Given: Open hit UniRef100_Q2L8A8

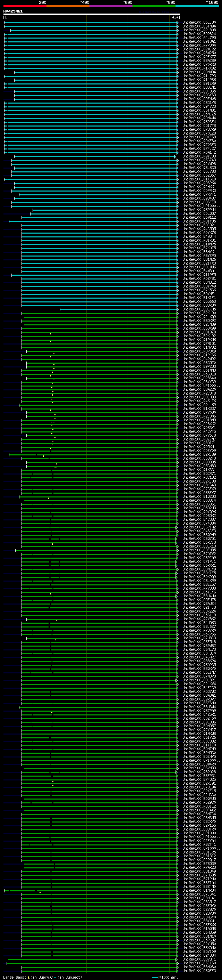Looking at the screenshot, I should point(199,30).
